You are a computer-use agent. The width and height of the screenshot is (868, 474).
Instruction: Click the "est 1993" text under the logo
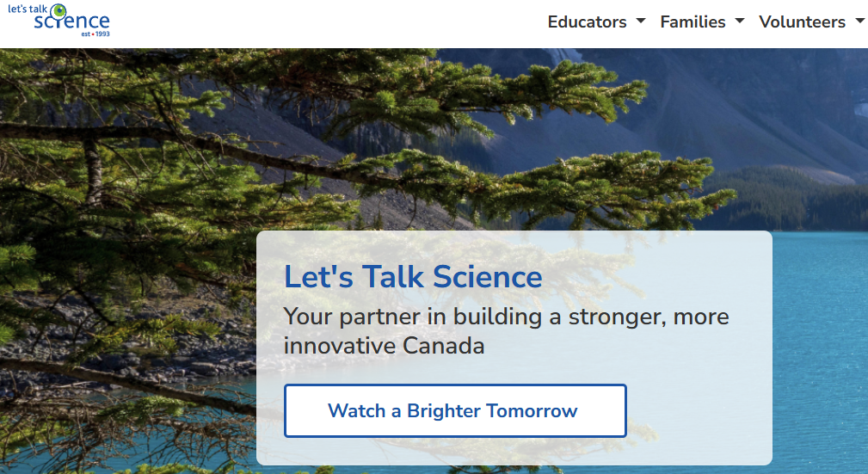tap(94, 34)
